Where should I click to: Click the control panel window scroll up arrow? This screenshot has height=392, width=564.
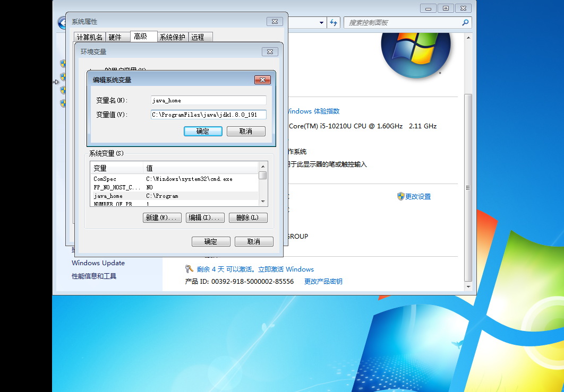468,37
